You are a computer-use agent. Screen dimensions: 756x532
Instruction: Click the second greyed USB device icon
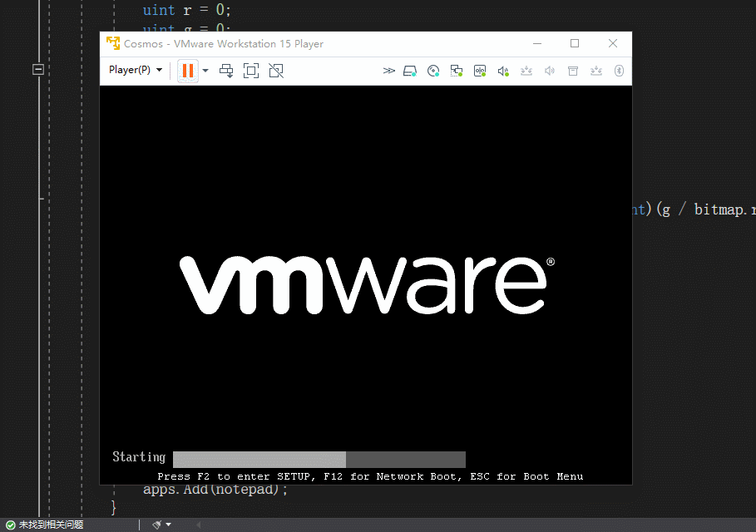tap(596, 71)
